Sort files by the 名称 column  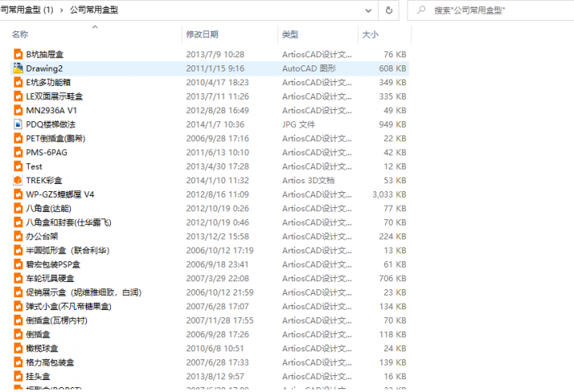click(20, 34)
